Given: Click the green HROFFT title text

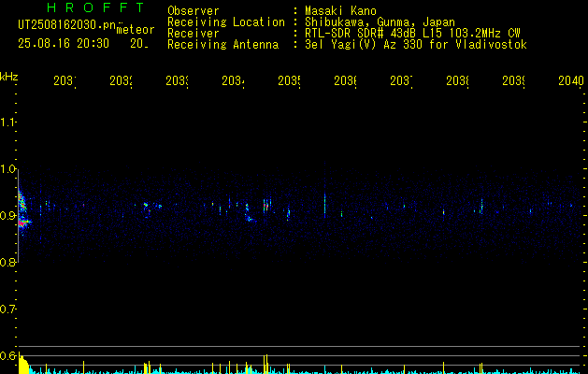Looking at the screenshot, I should click(96, 7).
